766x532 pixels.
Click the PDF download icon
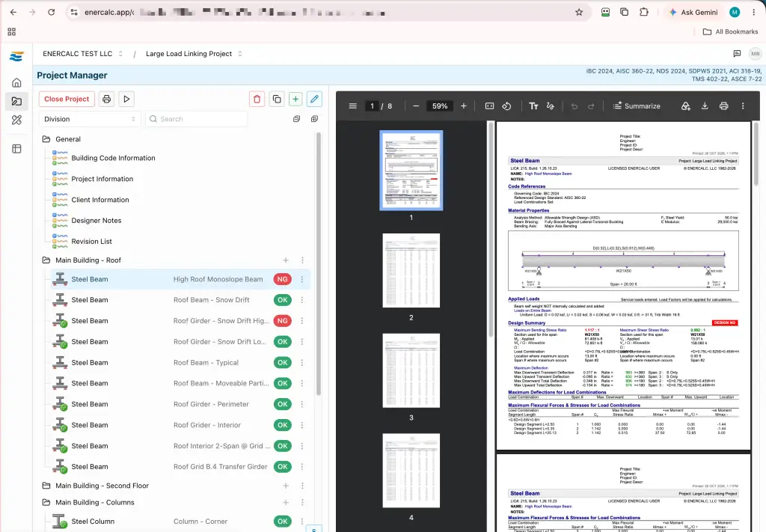(705, 106)
